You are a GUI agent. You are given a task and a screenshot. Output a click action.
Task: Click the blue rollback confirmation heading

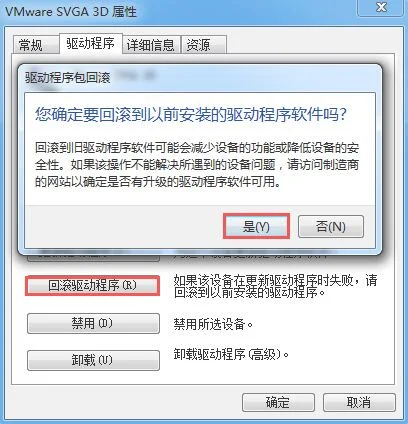(x=191, y=115)
